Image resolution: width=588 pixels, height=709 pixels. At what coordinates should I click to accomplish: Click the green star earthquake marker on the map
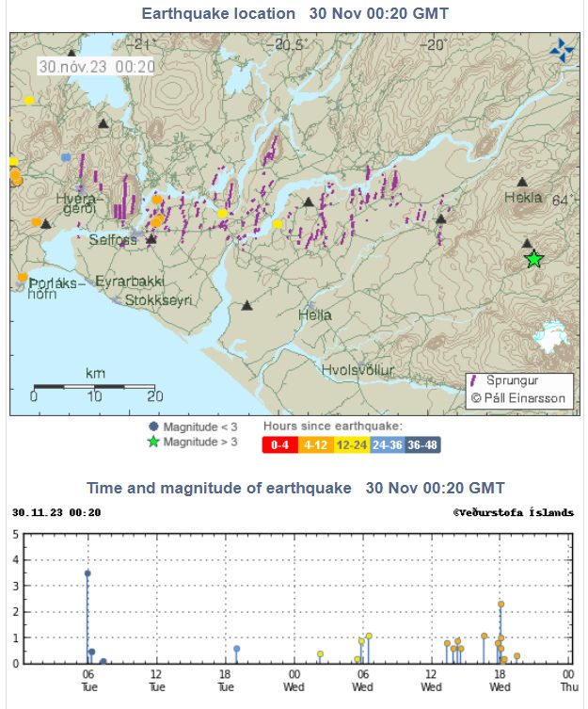(533, 259)
